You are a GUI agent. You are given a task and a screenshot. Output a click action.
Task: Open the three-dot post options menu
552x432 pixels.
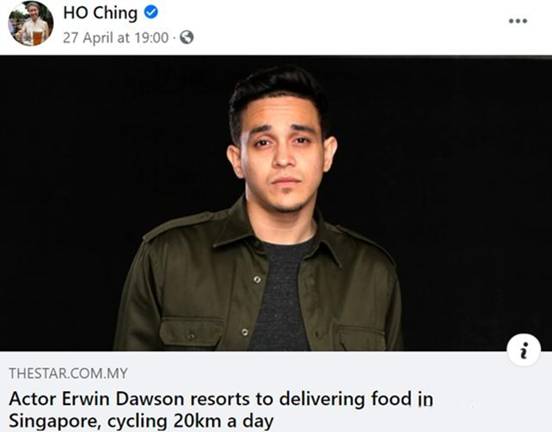pyautogui.click(x=518, y=21)
